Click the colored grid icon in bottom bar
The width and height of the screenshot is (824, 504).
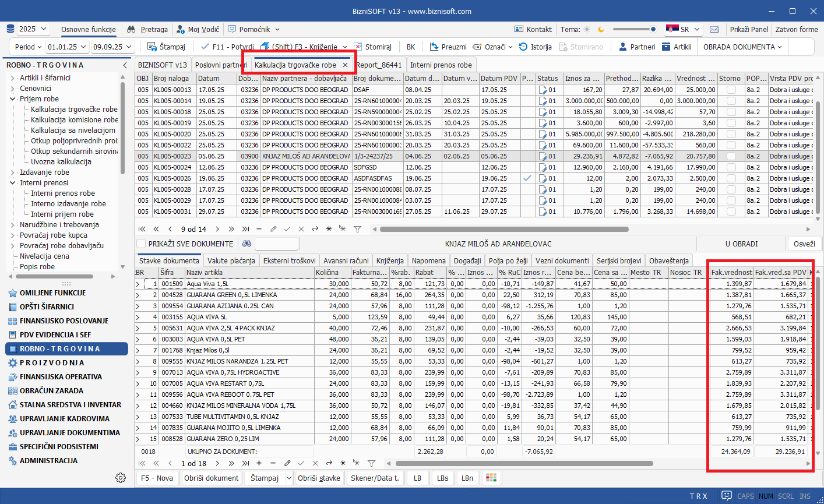click(x=491, y=478)
